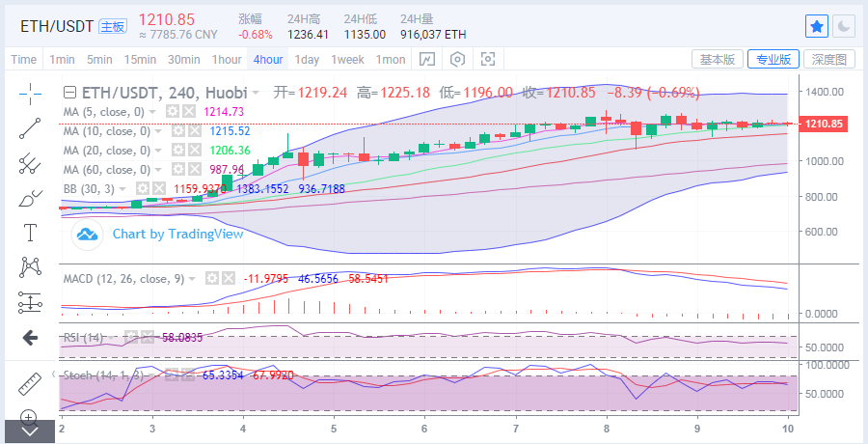Click the 主板 badge next to ETH/USDT
The height and width of the screenshot is (444, 868).
click(x=113, y=26)
